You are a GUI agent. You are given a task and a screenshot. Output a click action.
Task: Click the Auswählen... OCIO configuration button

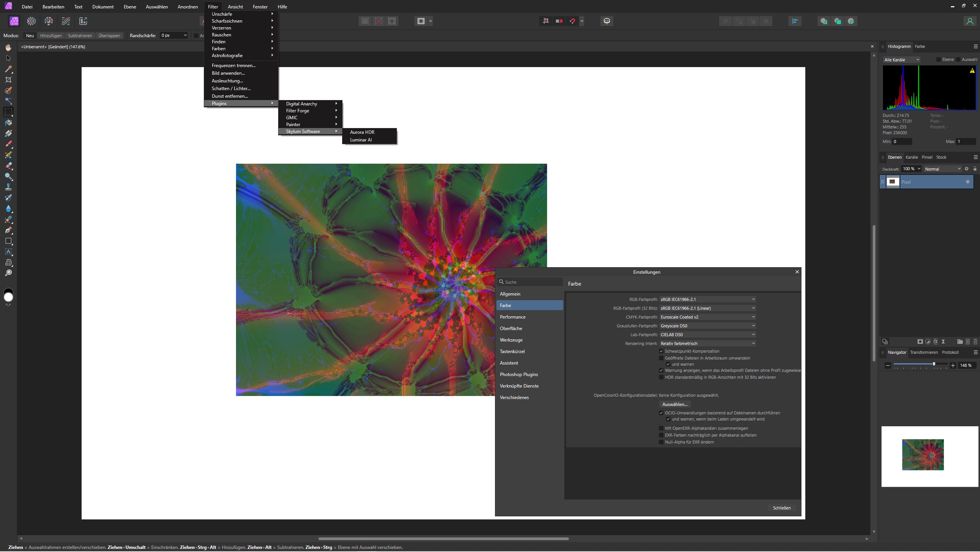coord(675,404)
